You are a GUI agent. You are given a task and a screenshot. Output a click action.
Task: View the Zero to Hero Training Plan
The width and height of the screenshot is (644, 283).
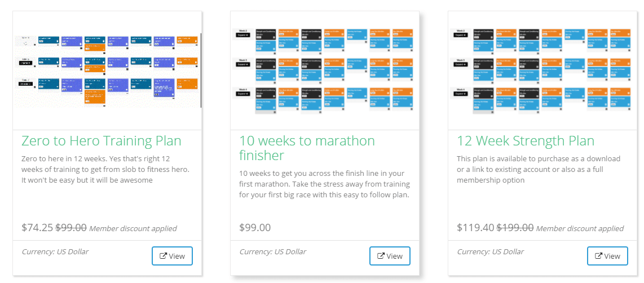pyautogui.click(x=172, y=256)
